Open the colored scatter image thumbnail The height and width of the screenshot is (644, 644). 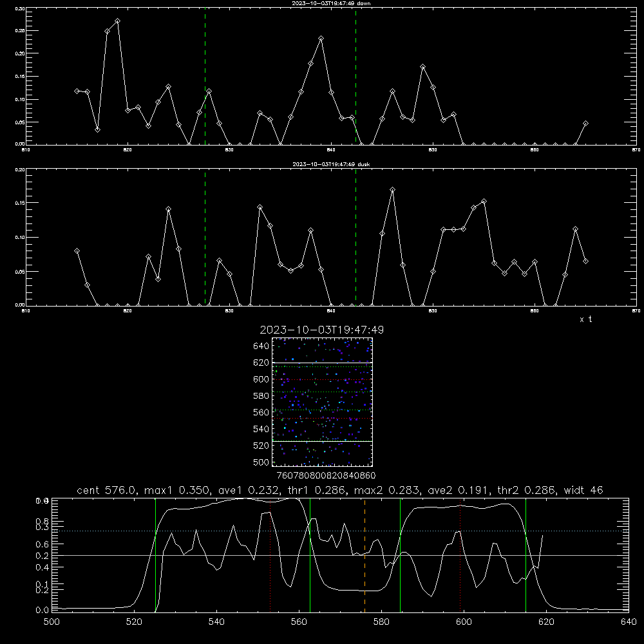[322, 402]
